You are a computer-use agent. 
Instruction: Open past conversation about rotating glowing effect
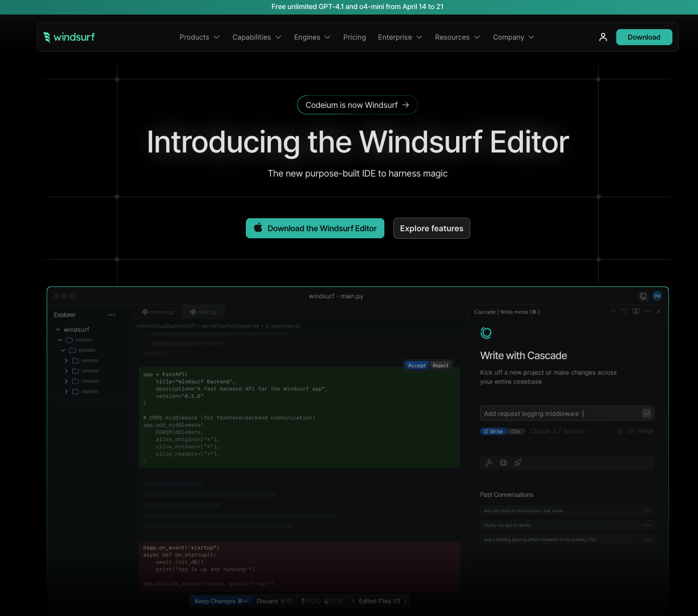click(x=567, y=540)
